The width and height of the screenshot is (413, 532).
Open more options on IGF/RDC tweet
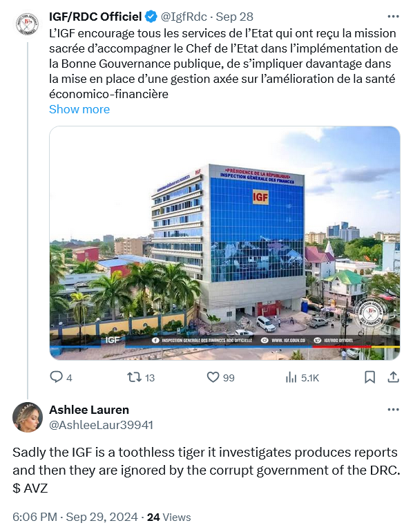[393, 17]
